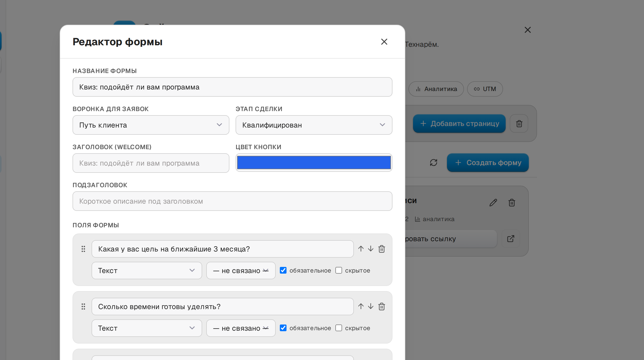Open the 'Этап сделки' dropdown
The height and width of the screenshot is (360, 644).
click(314, 125)
